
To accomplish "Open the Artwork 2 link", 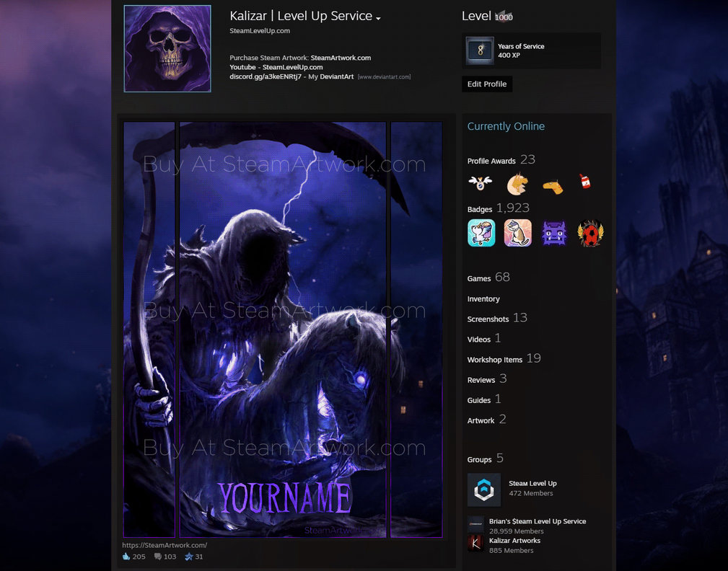I will click(x=486, y=420).
